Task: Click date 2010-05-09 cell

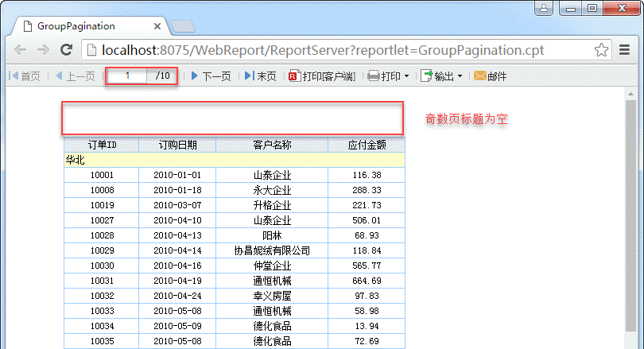Action: (177, 326)
